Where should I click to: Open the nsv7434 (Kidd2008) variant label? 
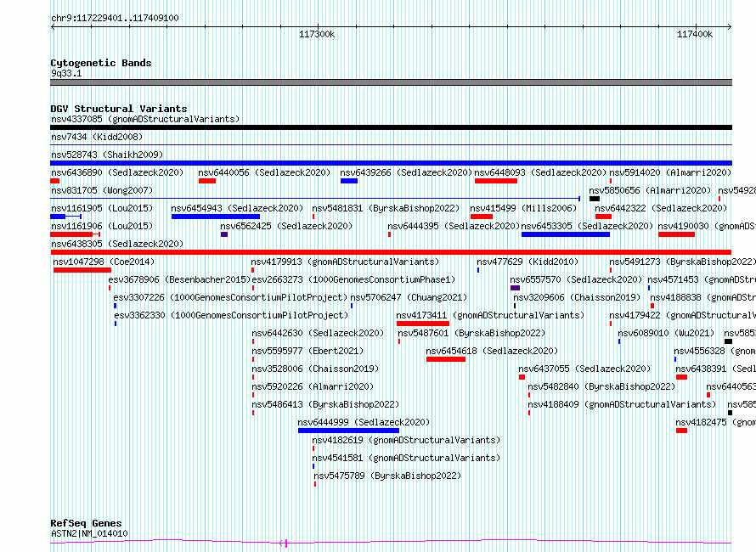coord(97,137)
